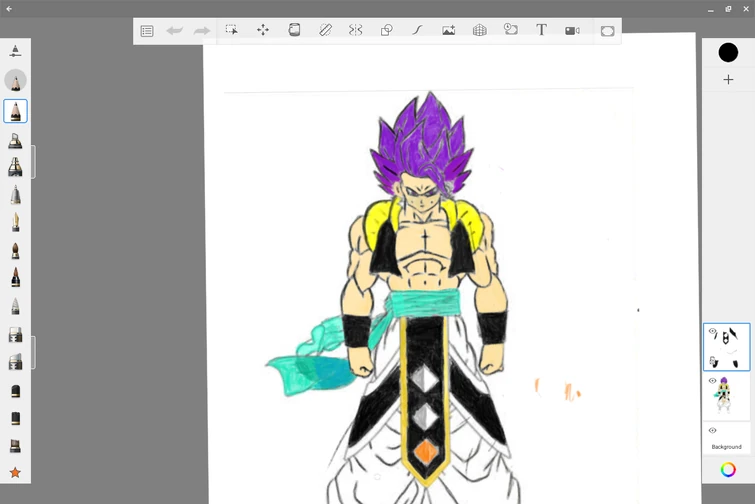Choose the Flood Fill bucket tool

294,30
